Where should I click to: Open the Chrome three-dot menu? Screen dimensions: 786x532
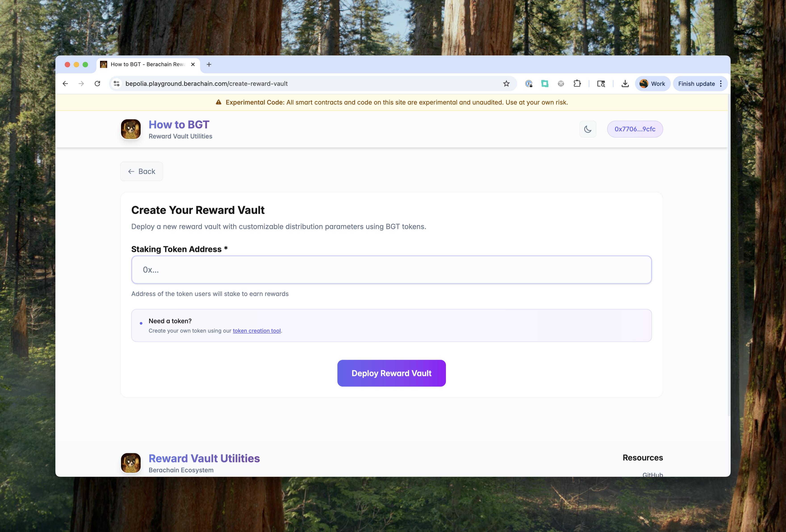click(x=721, y=83)
